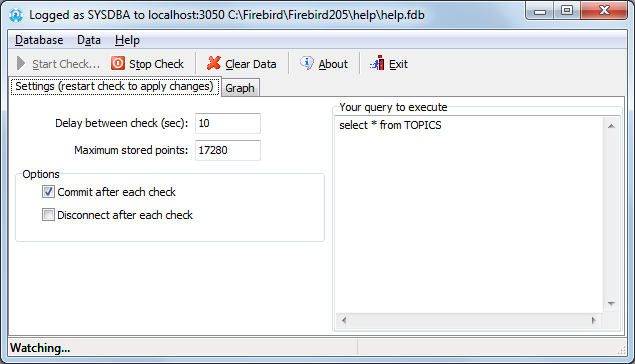Click the horizontal scroll right arrow
The height and width of the screenshot is (364, 635).
[594, 320]
